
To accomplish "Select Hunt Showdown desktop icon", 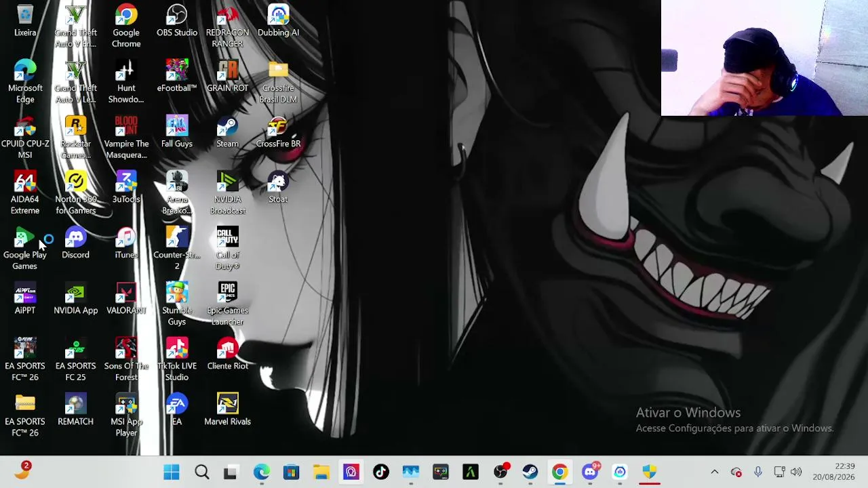I will tap(126, 82).
